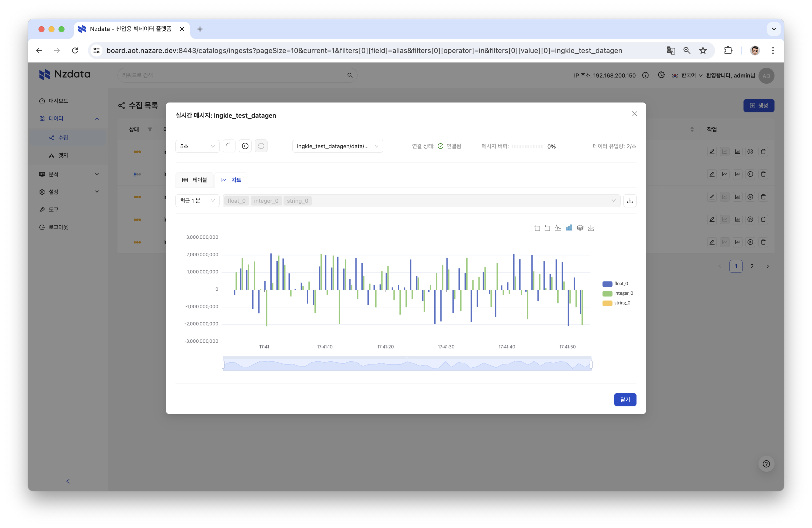
Task: Toggle dark mode with the moon icon
Action: click(x=661, y=75)
